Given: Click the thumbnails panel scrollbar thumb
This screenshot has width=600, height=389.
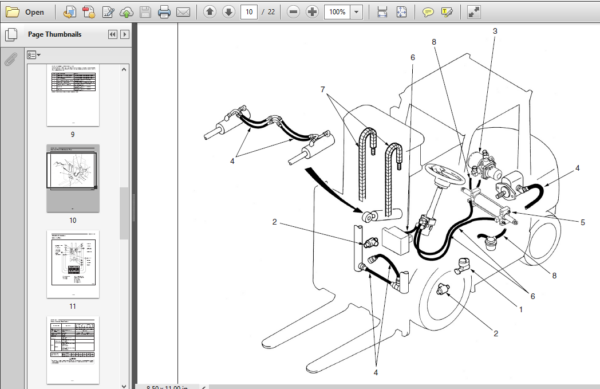Looking at the screenshot, I should point(124,213).
